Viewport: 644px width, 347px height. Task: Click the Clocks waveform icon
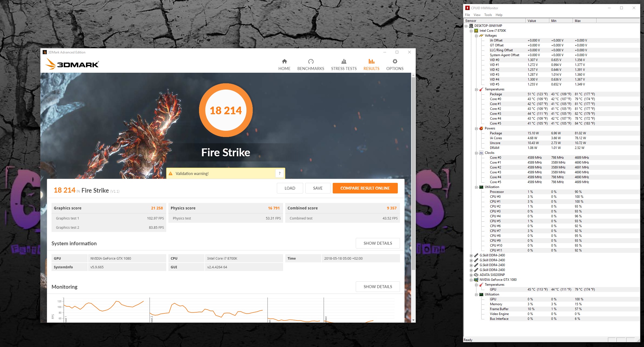481,153
